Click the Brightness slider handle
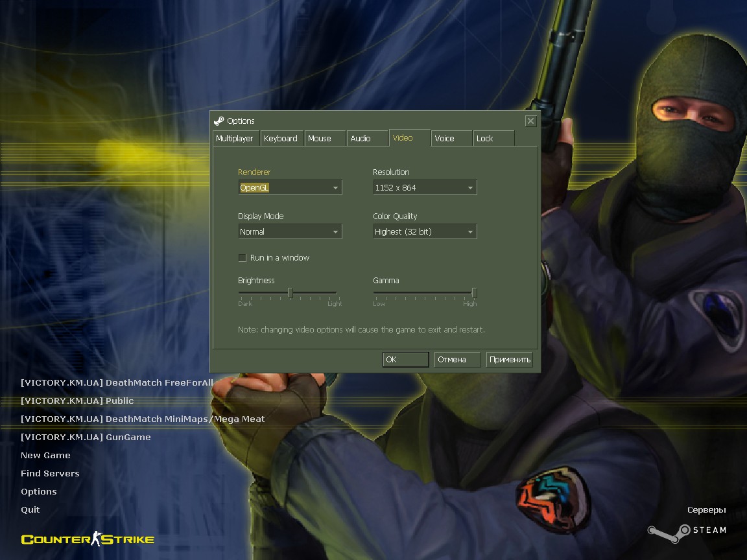The width and height of the screenshot is (747, 560). click(x=290, y=293)
